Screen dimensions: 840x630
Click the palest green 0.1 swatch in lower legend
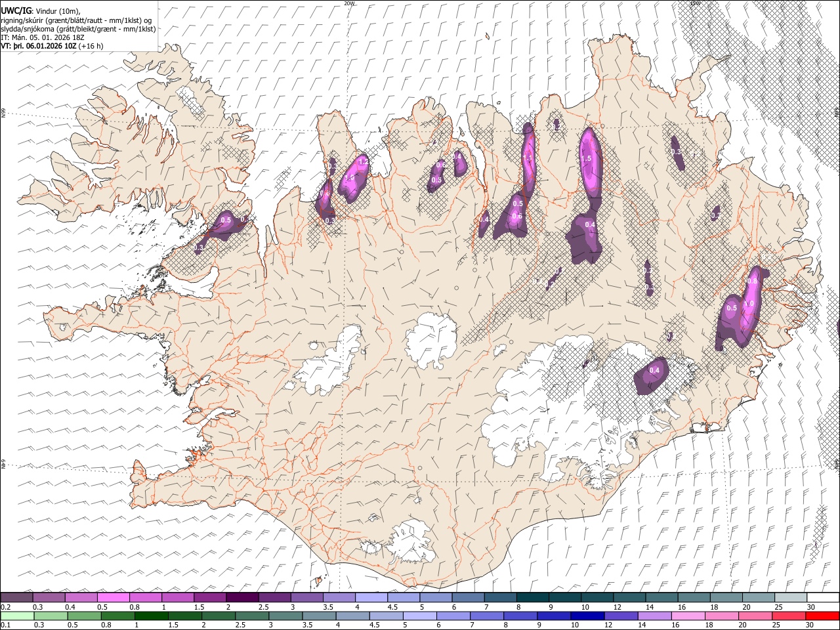tap(17, 616)
